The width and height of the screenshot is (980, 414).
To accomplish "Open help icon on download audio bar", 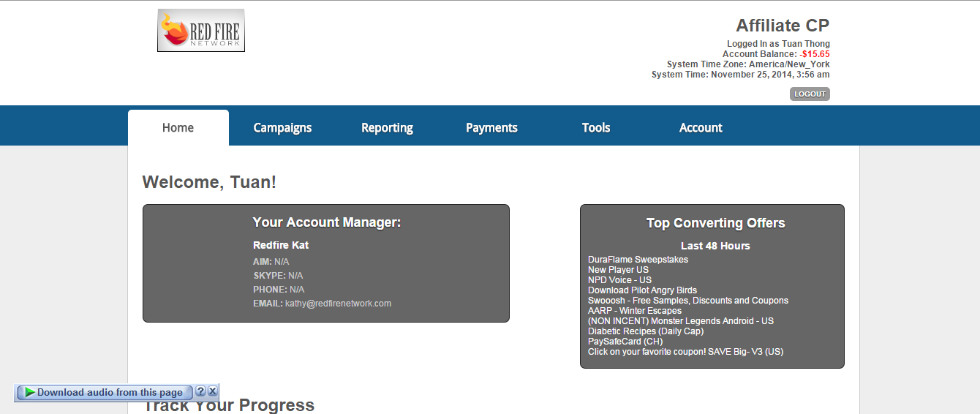I will [200, 391].
